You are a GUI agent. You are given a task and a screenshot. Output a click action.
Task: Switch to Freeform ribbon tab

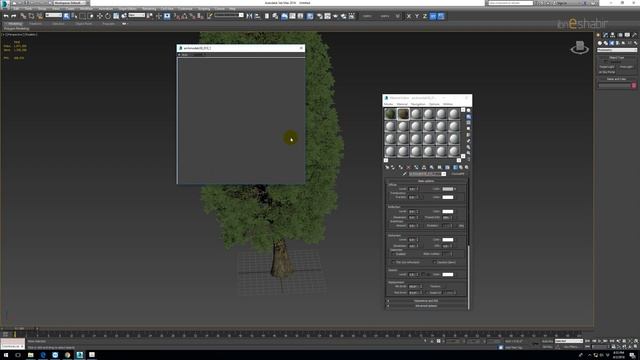(35, 24)
